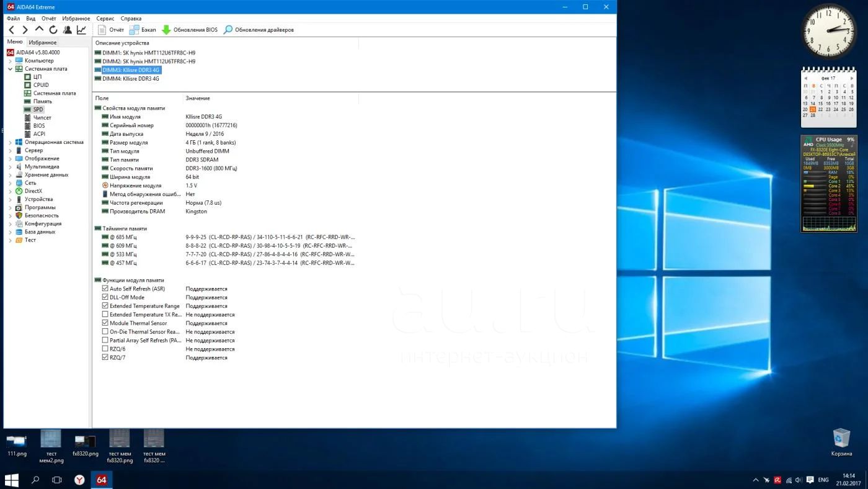Expand the Отображение tree node
Viewport: 868px width, 489px height.
tap(11, 158)
